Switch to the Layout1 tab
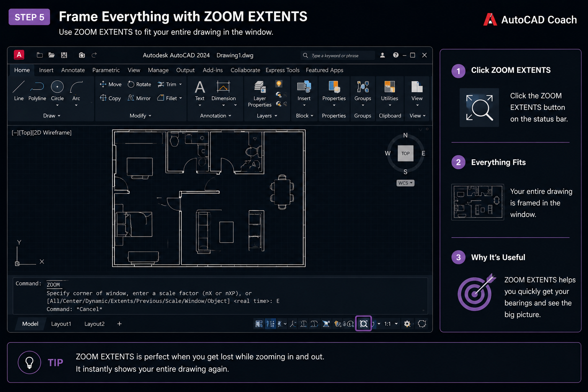Image resolution: width=588 pixels, height=392 pixels. pos(61,324)
